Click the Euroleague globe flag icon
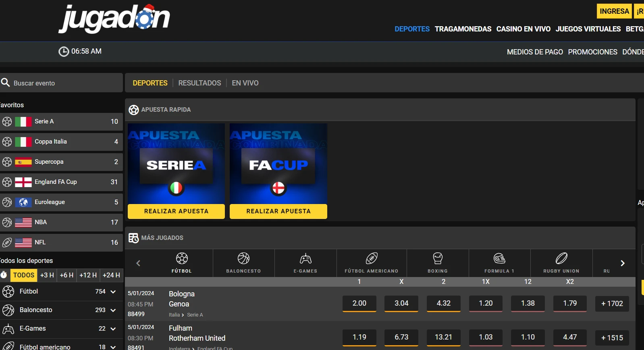 [x=23, y=202]
